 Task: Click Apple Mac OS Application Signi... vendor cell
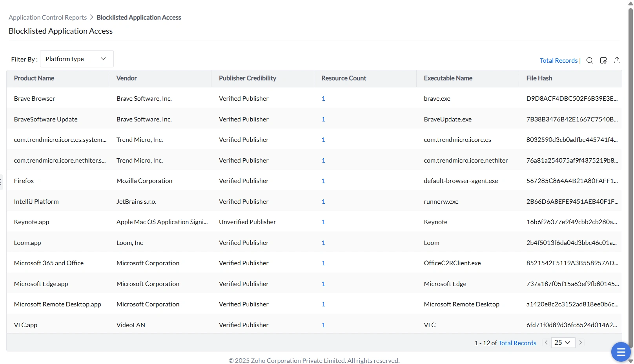[x=162, y=222]
